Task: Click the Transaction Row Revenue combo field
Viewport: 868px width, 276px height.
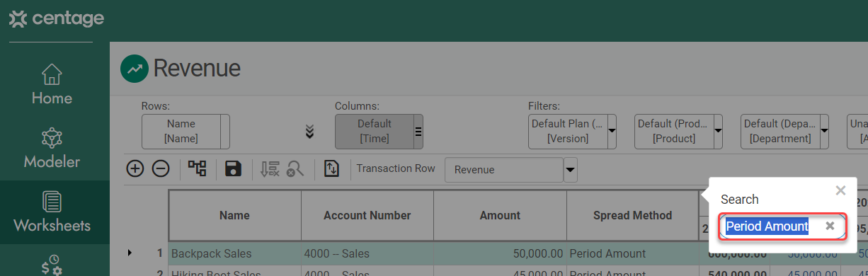Action: [x=504, y=170]
